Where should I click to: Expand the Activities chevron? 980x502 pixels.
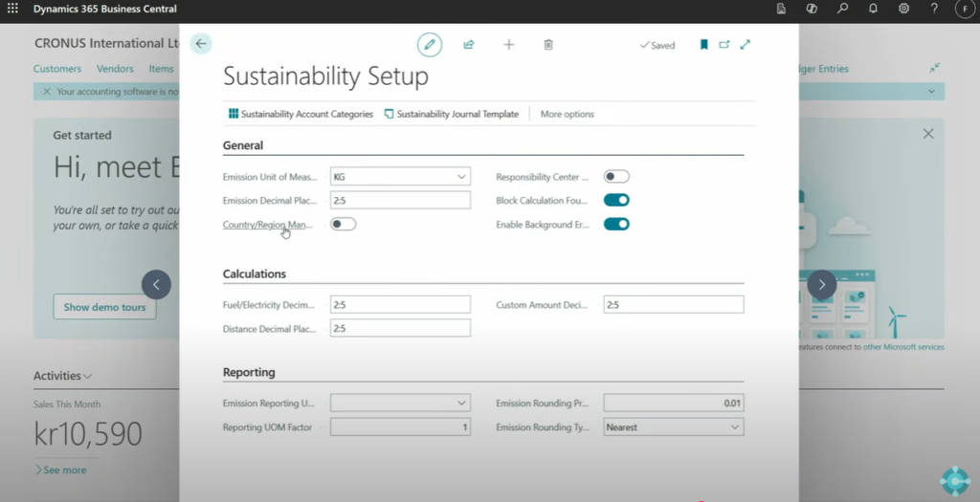(87, 376)
